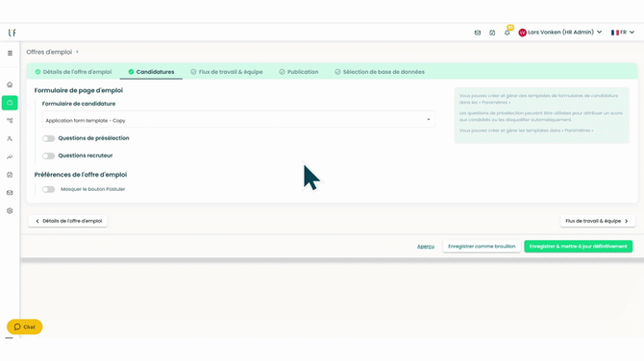Click Offres d'emploi breadcrumb link
644x361 pixels.
click(x=49, y=52)
